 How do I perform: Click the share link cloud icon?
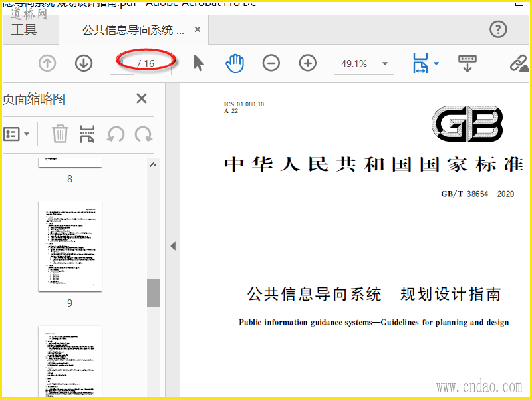[x=519, y=63]
